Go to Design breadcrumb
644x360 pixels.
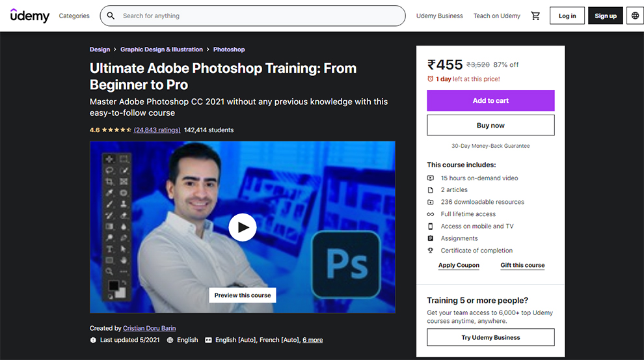click(x=100, y=49)
